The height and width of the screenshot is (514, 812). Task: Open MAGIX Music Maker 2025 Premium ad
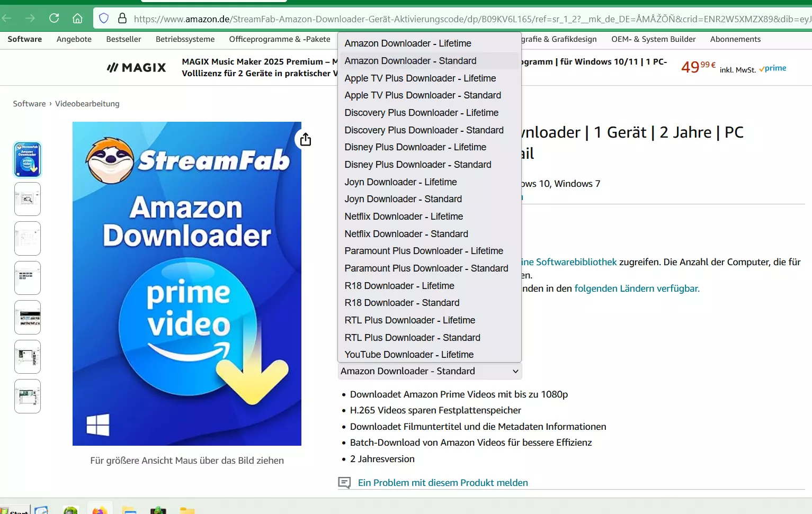pos(260,67)
